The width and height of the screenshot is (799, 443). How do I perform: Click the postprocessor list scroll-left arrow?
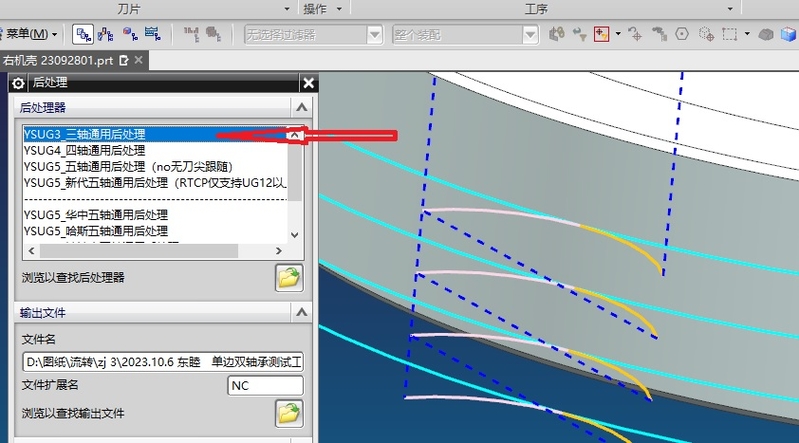32,251
